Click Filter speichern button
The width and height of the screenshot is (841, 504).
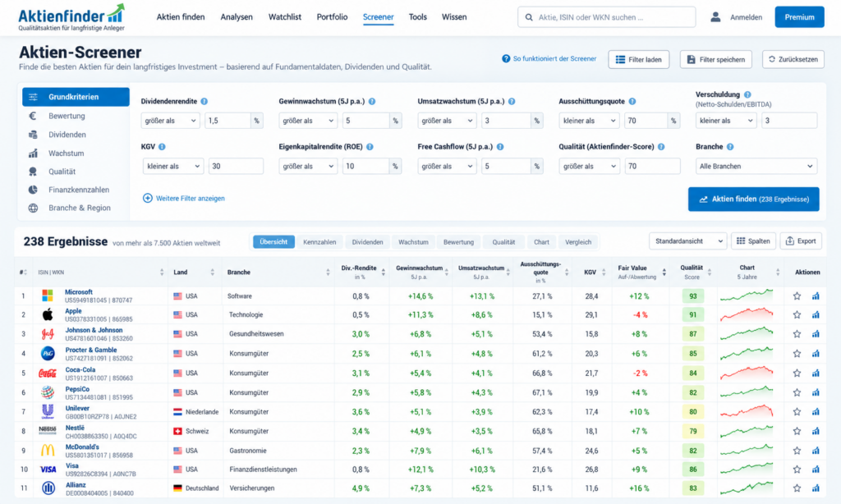pyautogui.click(x=716, y=60)
